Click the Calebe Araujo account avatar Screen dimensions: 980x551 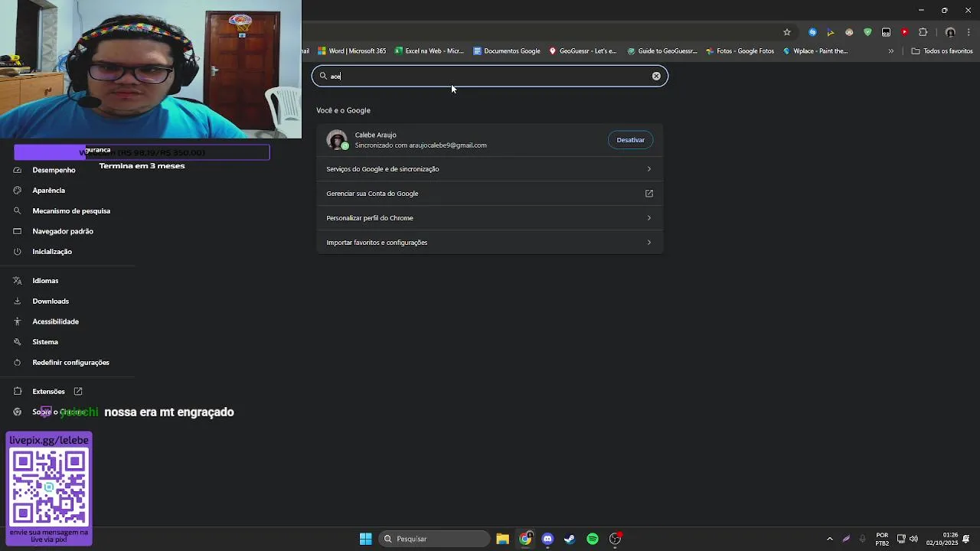(x=337, y=140)
